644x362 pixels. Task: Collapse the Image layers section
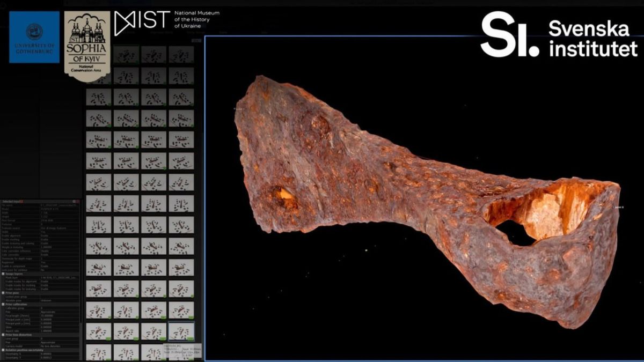(3, 274)
